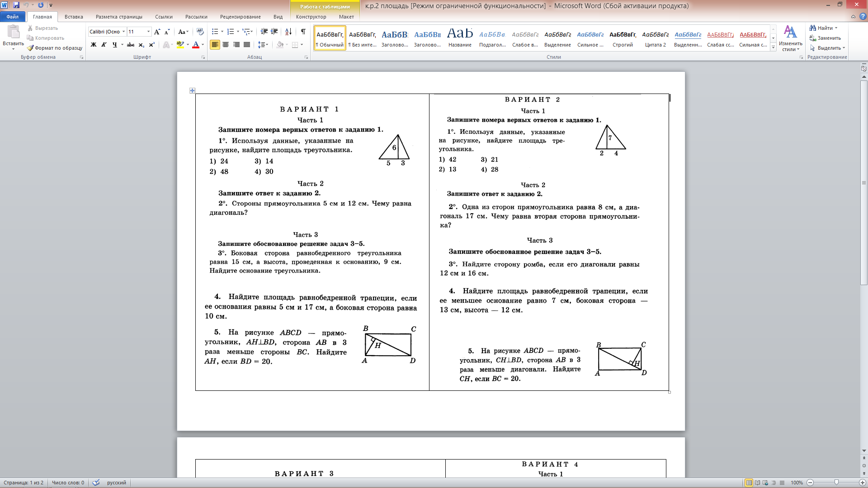Screen dimensions: 868x488
Task: Switch to draft view icon in status bar
Action: [782, 483]
